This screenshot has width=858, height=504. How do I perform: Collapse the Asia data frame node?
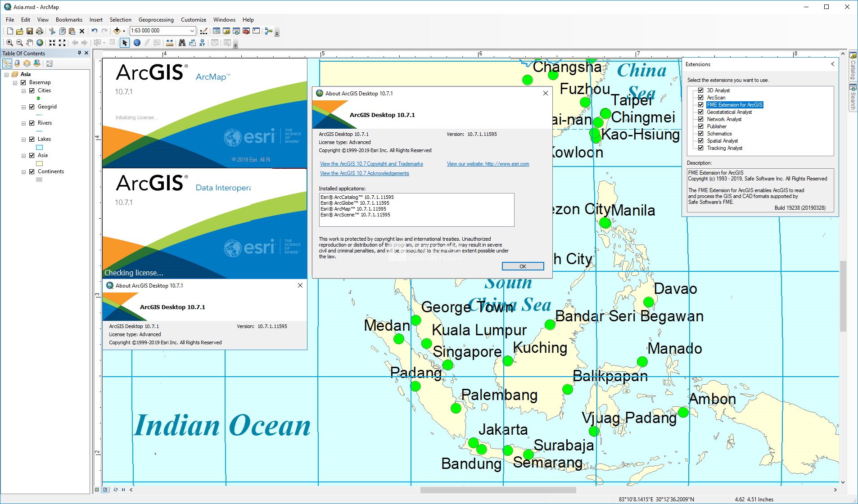tap(7, 74)
